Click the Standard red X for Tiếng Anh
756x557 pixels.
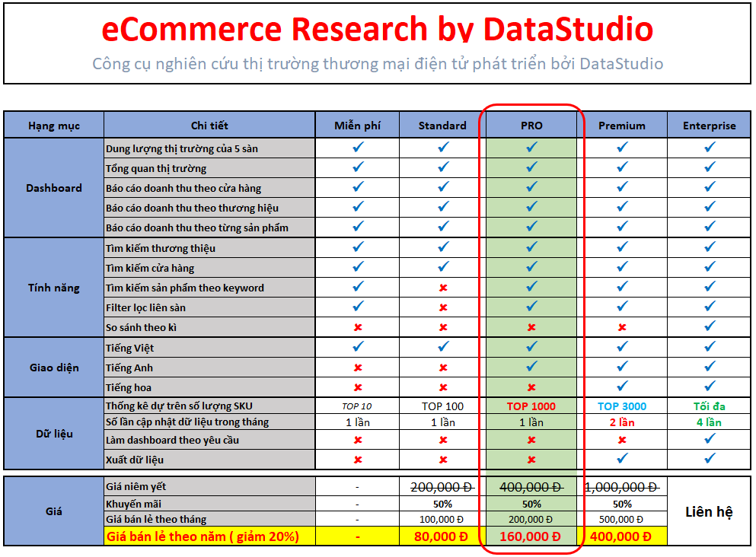click(443, 368)
